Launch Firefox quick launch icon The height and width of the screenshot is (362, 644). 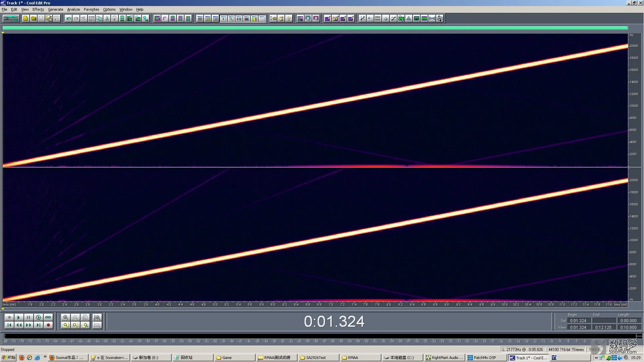point(22,358)
